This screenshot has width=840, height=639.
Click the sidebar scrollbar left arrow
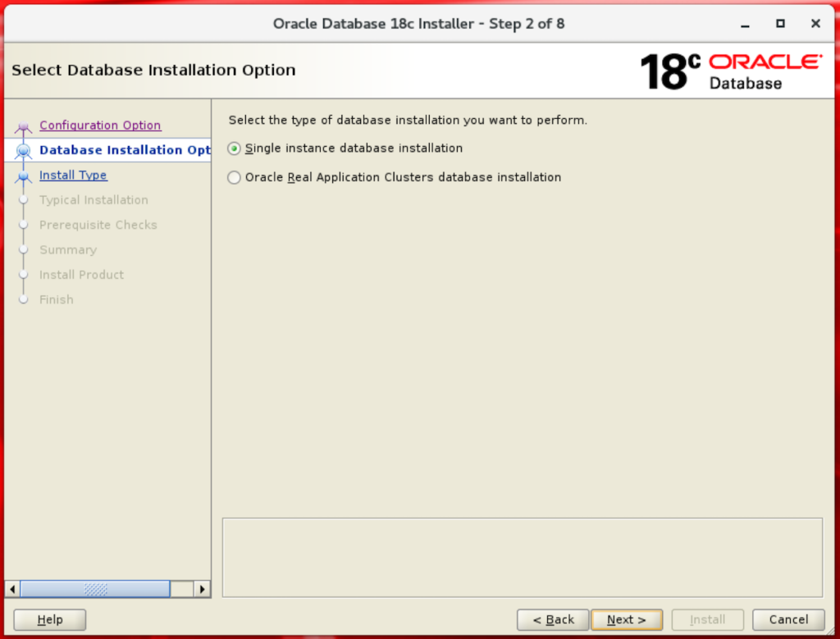point(12,589)
